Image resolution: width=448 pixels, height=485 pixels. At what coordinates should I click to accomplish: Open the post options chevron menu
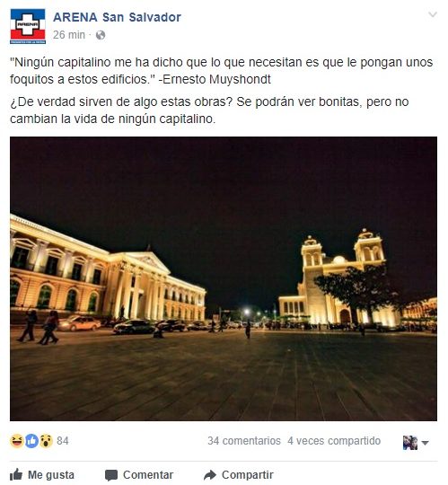pos(433,14)
